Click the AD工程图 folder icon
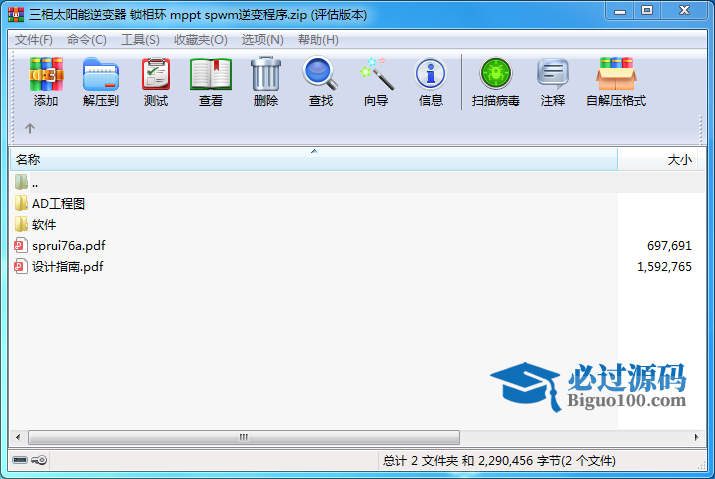The height and width of the screenshot is (479, 715). click(x=21, y=203)
